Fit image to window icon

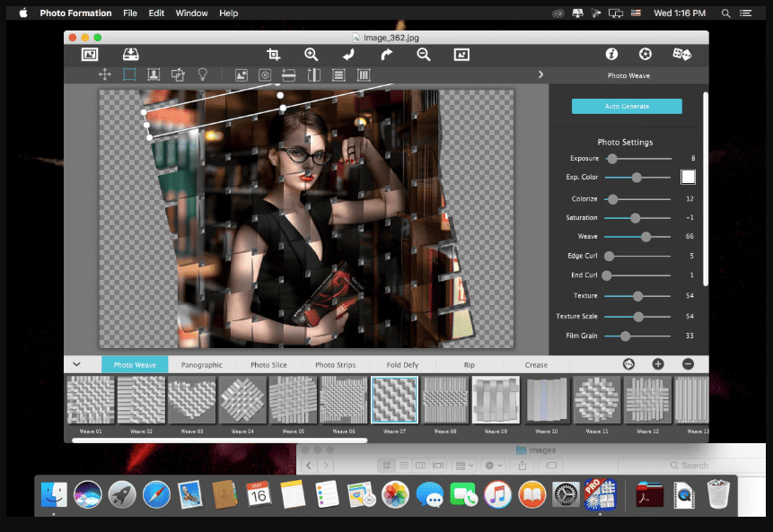(x=461, y=54)
